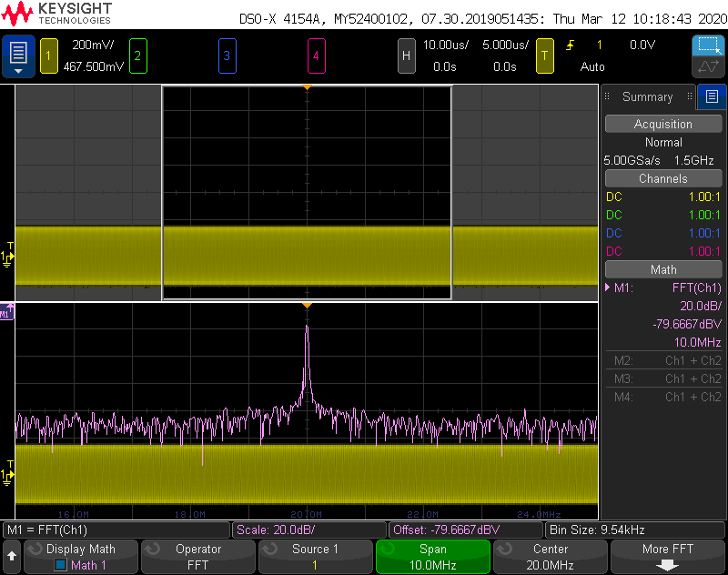Click the rising edge trigger slope icon
The width and height of the screenshot is (728, 575).
(x=571, y=45)
